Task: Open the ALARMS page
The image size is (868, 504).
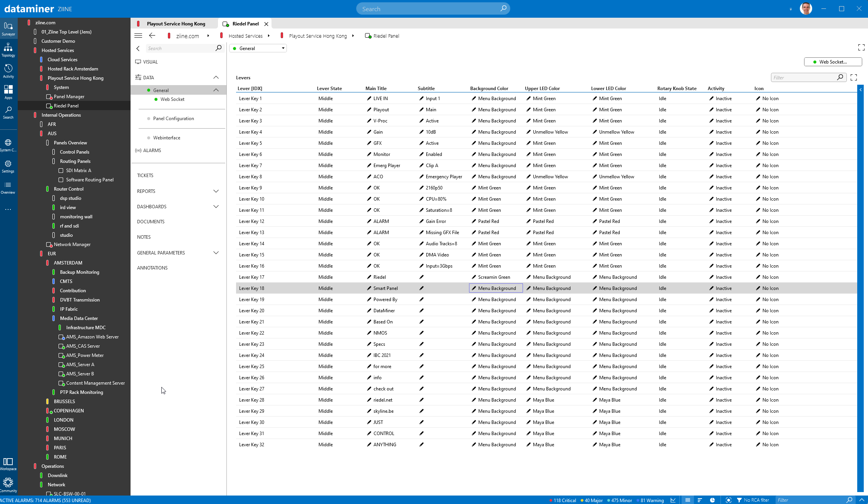Action: 148,151
